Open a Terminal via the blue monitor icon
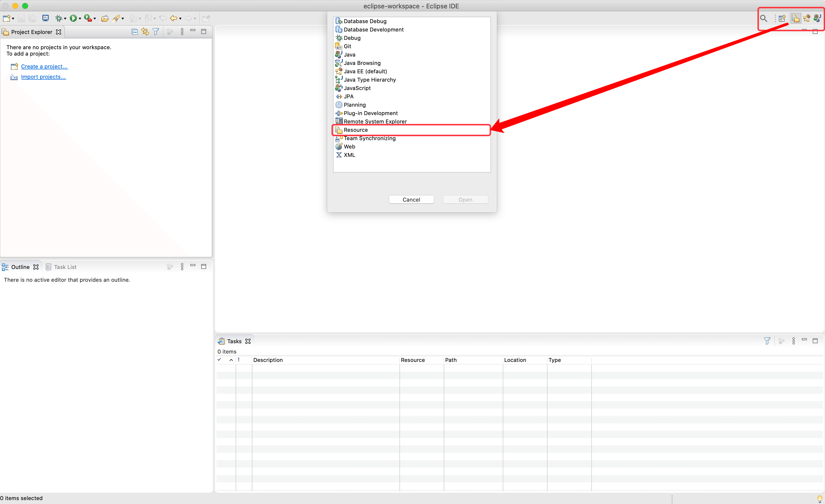Image resolution: width=825 pixels, height=504 pixels. [46, 18]
